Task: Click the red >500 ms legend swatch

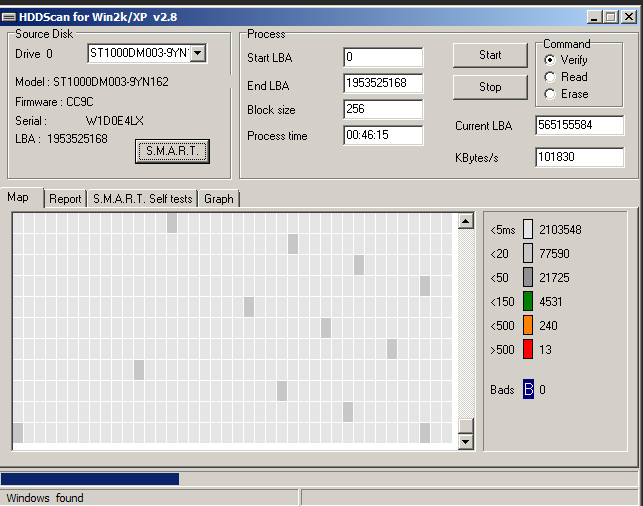Action: [528, 349]
